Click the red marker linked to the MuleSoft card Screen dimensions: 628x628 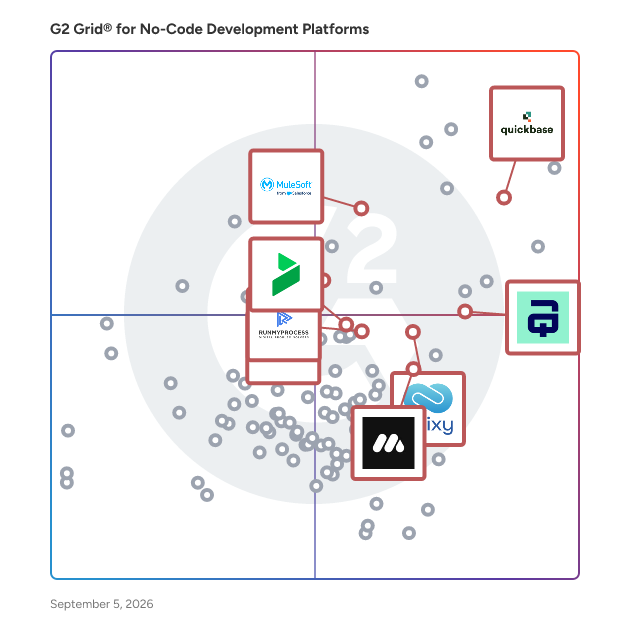pos(361,208)
